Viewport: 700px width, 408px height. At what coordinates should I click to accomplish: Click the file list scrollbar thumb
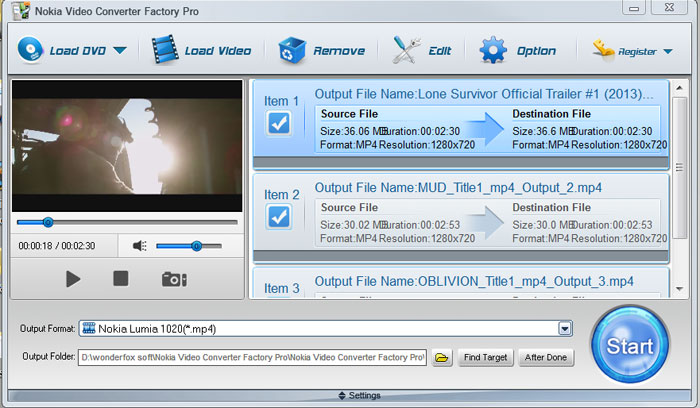pos(679,168)
